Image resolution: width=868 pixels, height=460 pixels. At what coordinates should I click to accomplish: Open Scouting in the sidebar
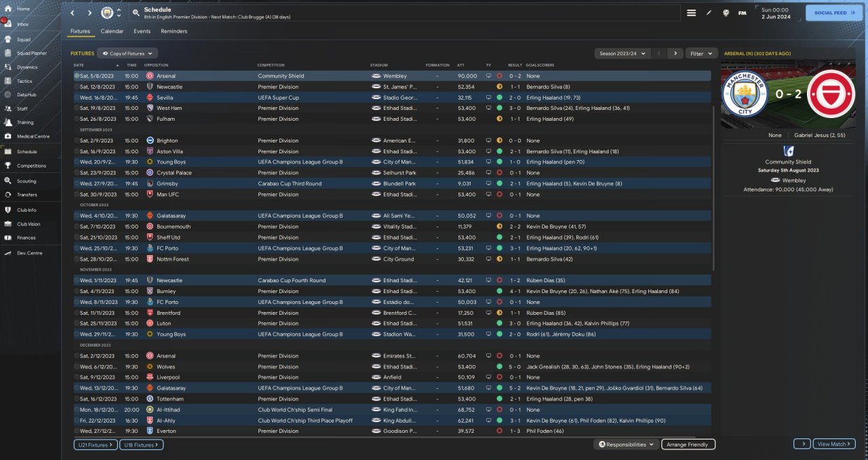[26, 181]
